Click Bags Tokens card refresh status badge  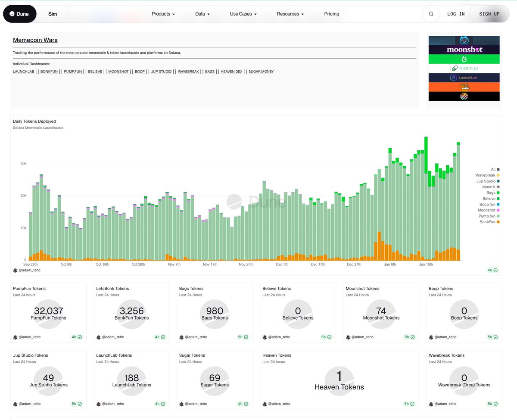243,337
